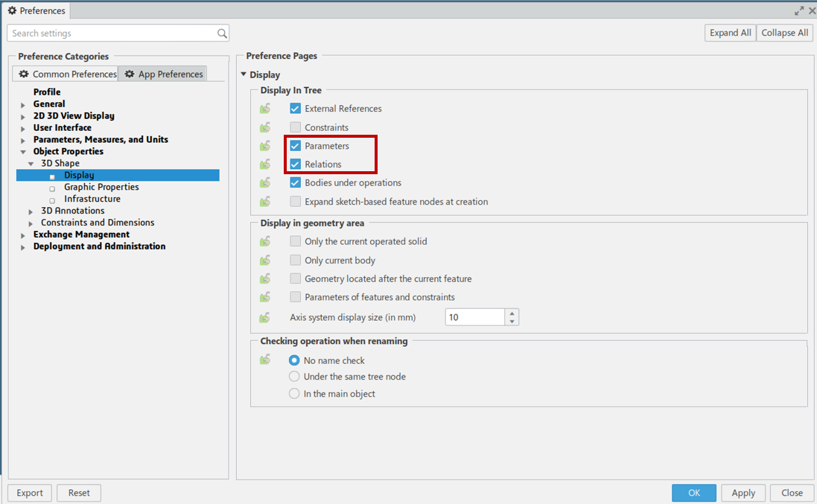Image resolution: width=817 pixels, height=504 pixels.
Task: Select the App Preferences tab
Action: click(163, 74)
